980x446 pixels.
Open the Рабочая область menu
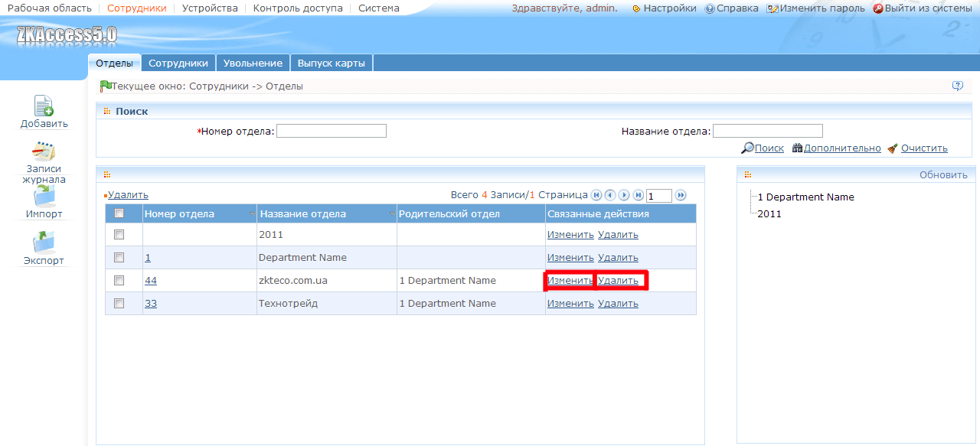click(x=49, y=8)
